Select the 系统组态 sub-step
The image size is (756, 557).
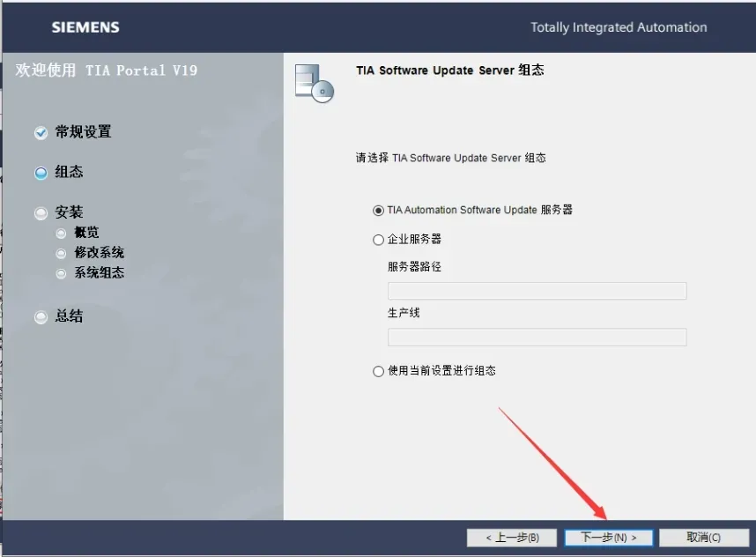click(99, 272)
